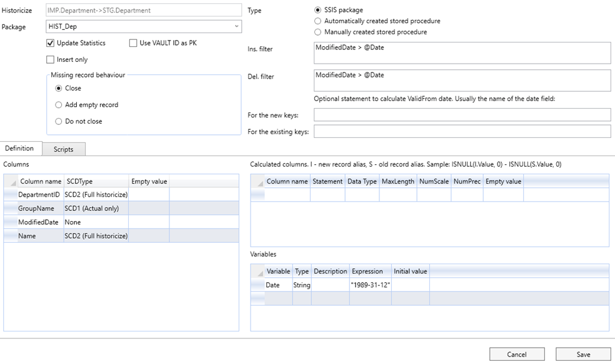Select Add empty record option
The image size is (615, 364).
tap(59, 105)
